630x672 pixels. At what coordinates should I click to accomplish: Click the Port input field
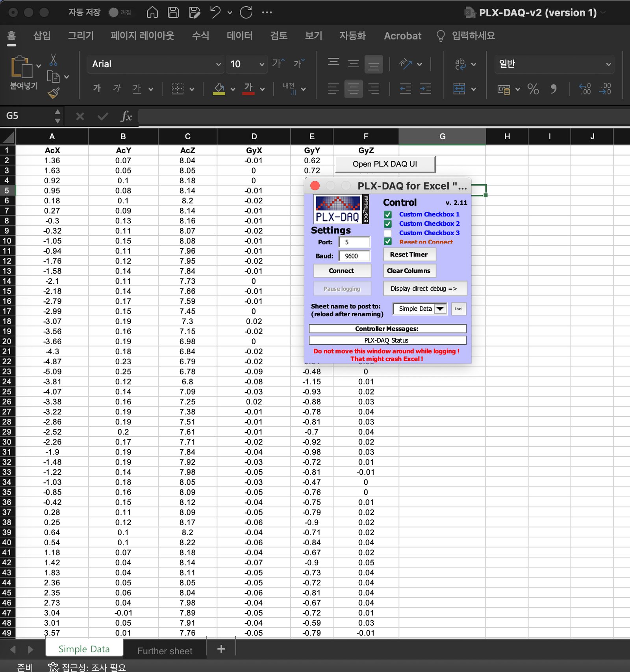pyautogui.click(x=354, y=242)
